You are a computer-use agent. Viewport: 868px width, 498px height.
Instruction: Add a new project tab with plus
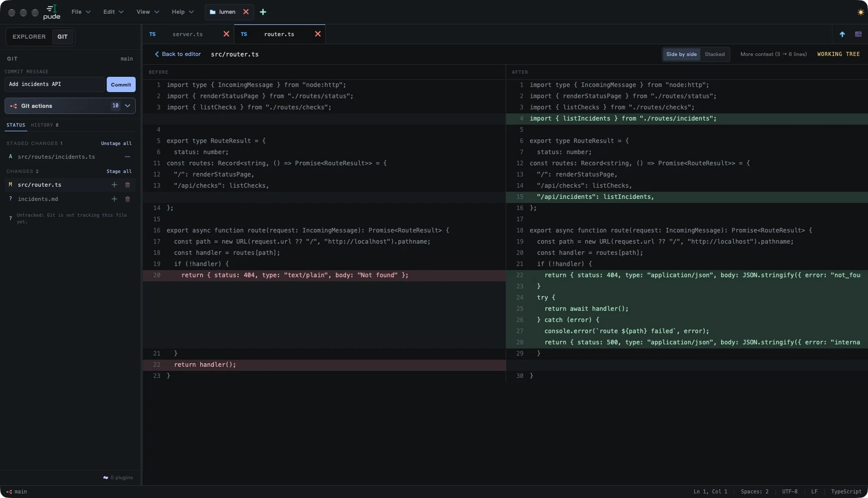coord(263,12)
